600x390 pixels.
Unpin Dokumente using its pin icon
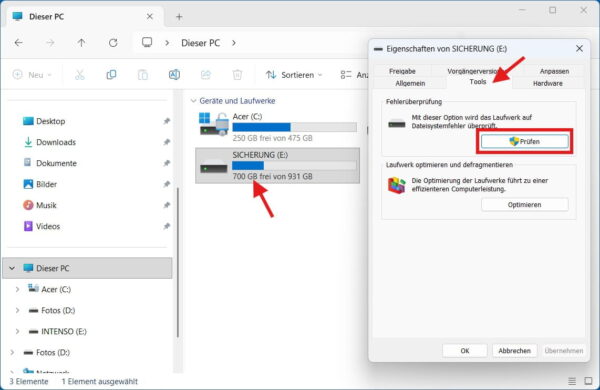pos(166,163)
